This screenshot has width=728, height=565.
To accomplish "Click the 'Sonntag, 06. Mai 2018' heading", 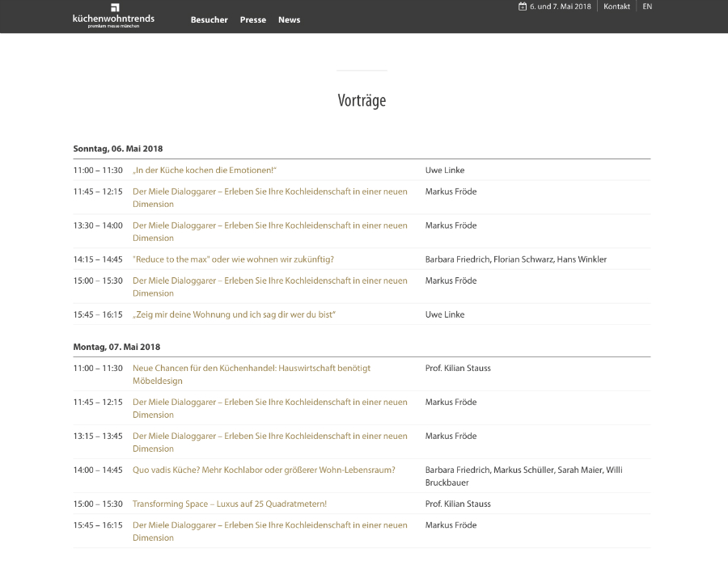I will coord(118,149).
